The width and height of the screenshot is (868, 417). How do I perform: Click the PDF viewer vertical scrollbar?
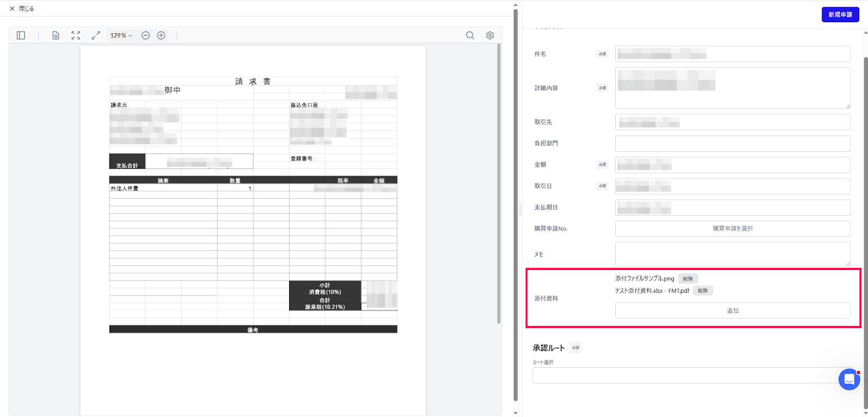(x=499, y=183)
